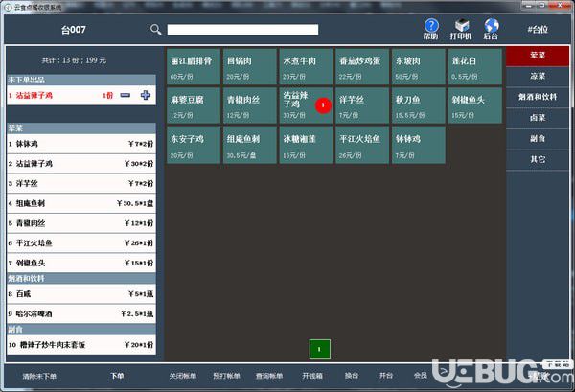Add the 东安子鸡 dish tile
This screenshot has height=392, width=575.
(x=194, y=145)
